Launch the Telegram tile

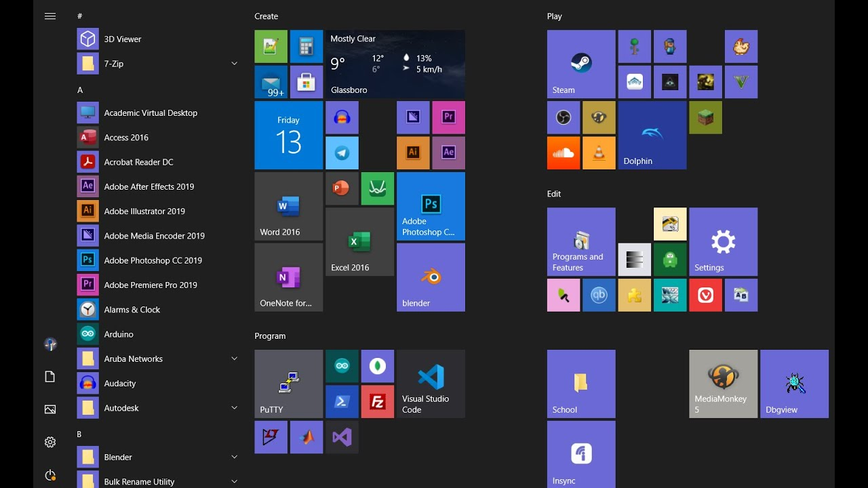342,152
